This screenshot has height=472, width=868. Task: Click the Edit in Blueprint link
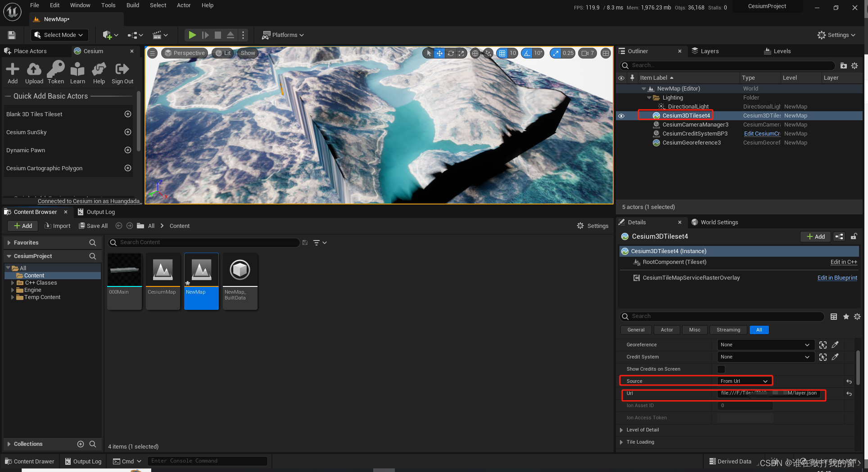click(x=837, y=277)
